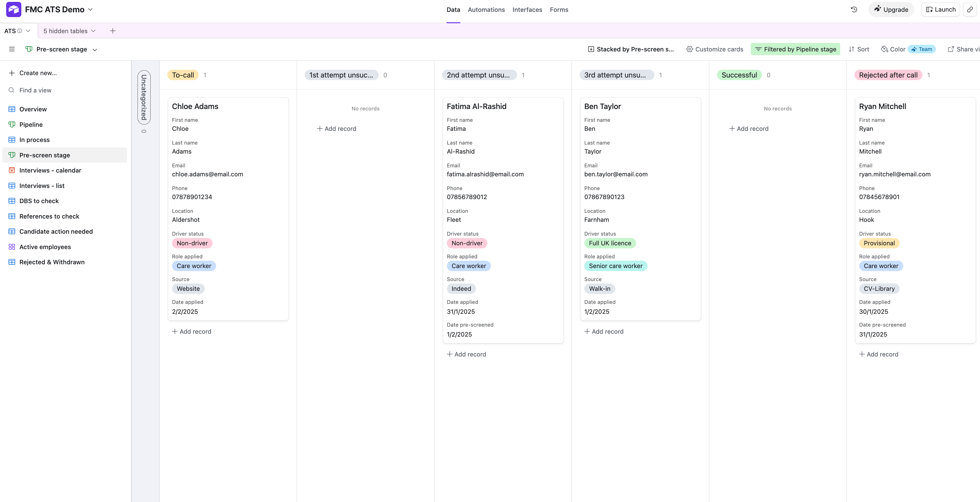Add record under Ryan Mitchell card
Viewport: 980px width, 502px height.
(878, 354)
